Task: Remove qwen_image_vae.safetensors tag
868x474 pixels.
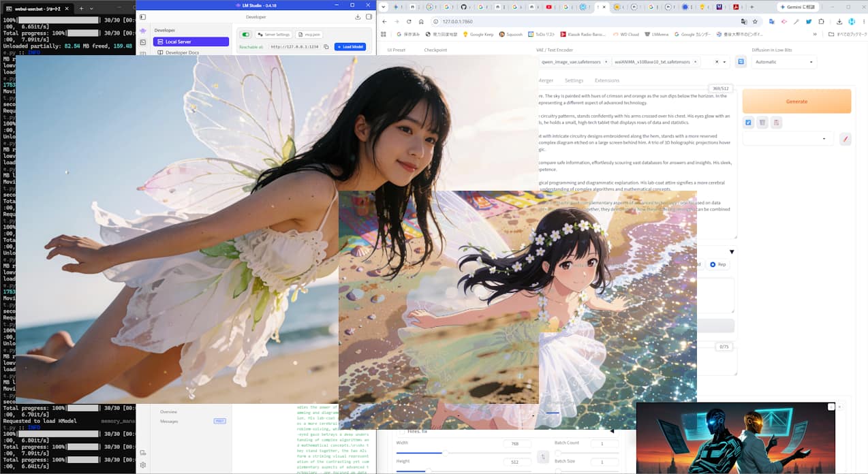Action: (x=605, y=62)
